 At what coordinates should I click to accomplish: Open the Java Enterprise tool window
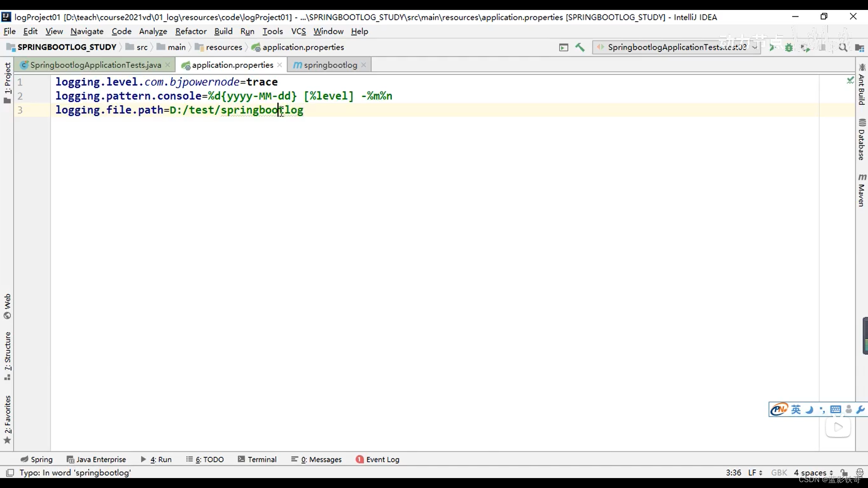[96, 459]
